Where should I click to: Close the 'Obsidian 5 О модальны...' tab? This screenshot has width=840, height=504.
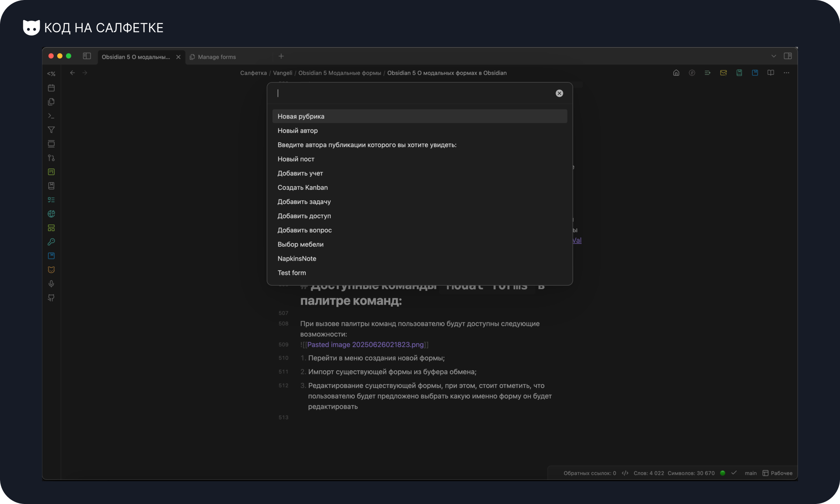click(x=178, y=57)
